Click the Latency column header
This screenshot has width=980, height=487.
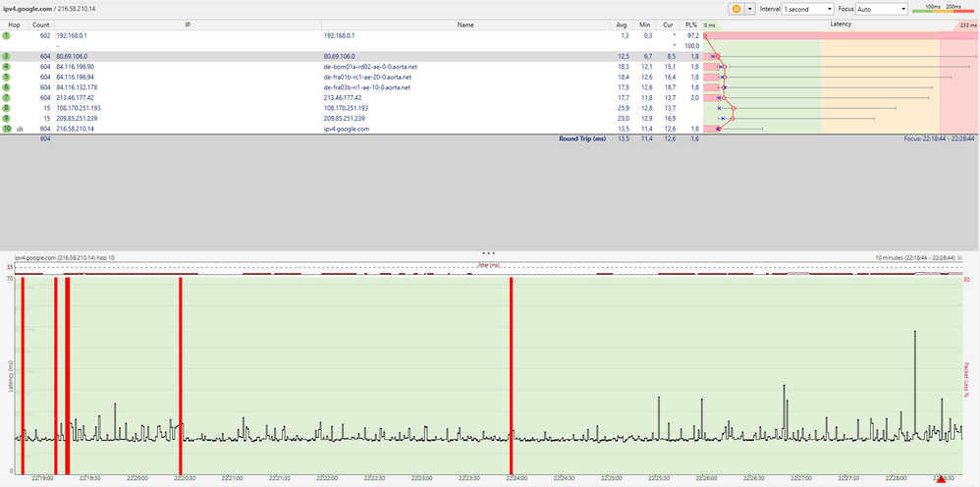coord(841,25)
